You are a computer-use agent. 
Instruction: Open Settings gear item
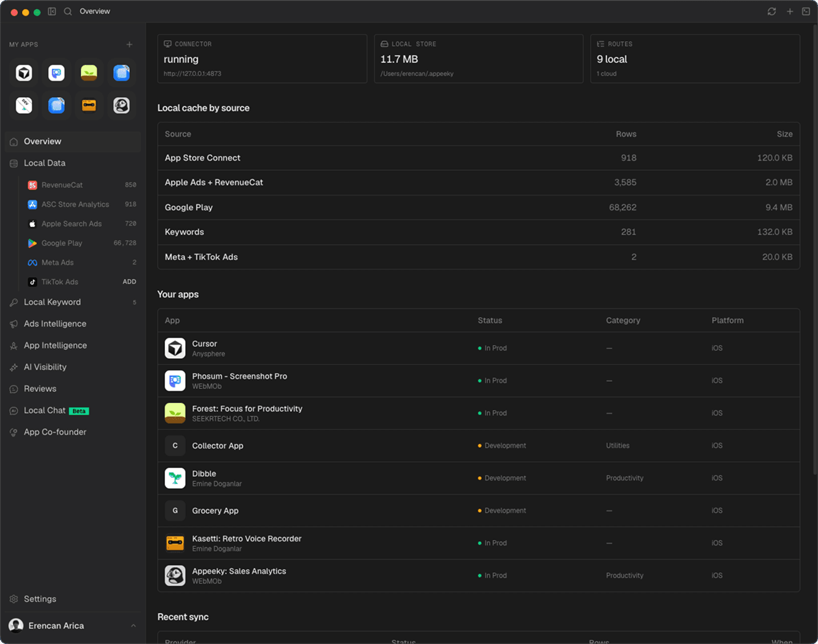click(73, 599)
